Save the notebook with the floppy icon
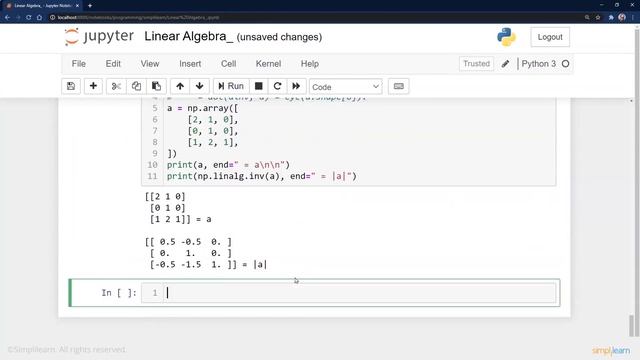The height and width of the screenshot is (360, 640). click(71, 86)
